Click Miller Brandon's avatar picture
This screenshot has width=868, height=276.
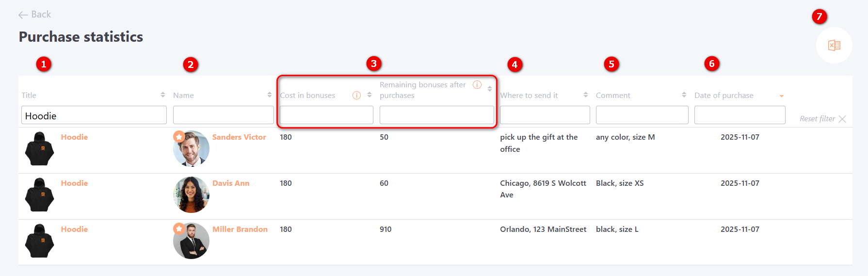click(191, 241)
